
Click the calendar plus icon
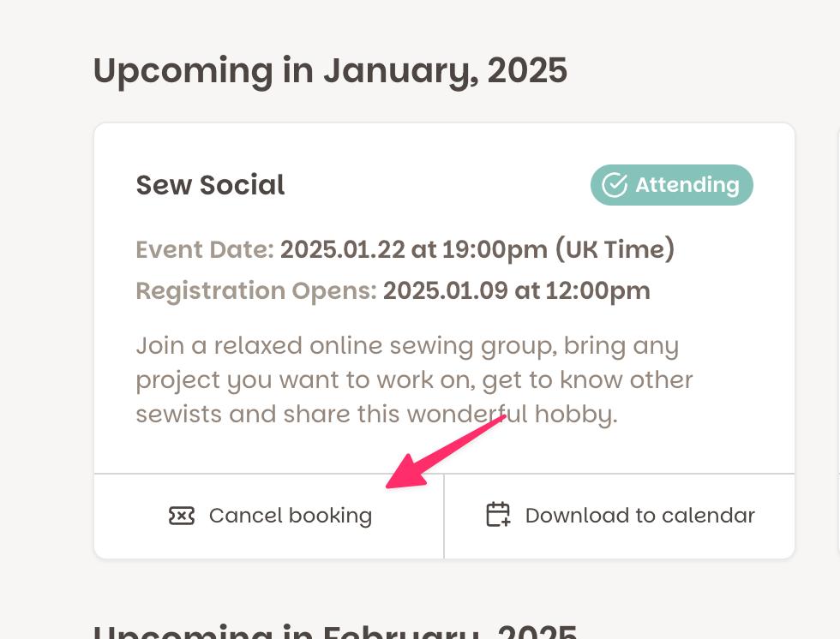[x=498, y=514]
